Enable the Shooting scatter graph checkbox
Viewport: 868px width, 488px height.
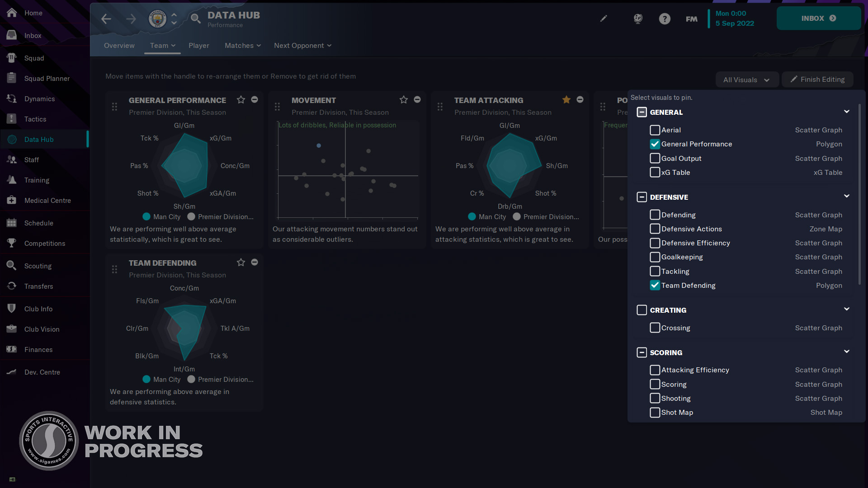click(x=654, y=398)
